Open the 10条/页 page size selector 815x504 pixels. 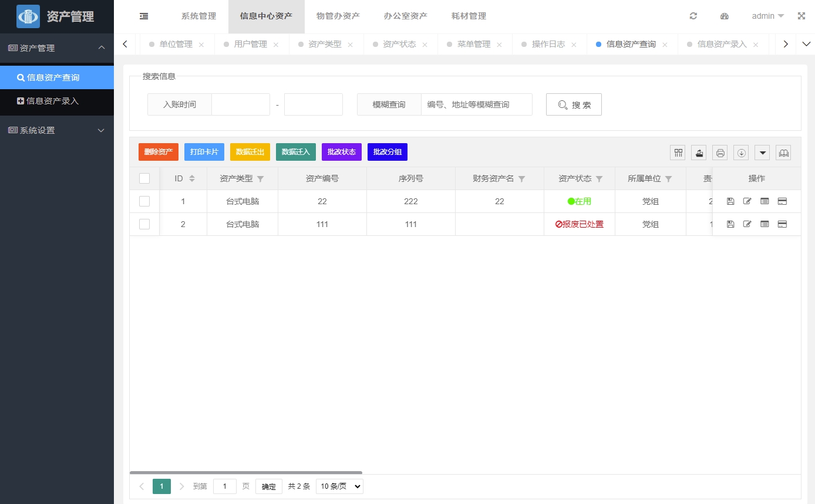339,486
